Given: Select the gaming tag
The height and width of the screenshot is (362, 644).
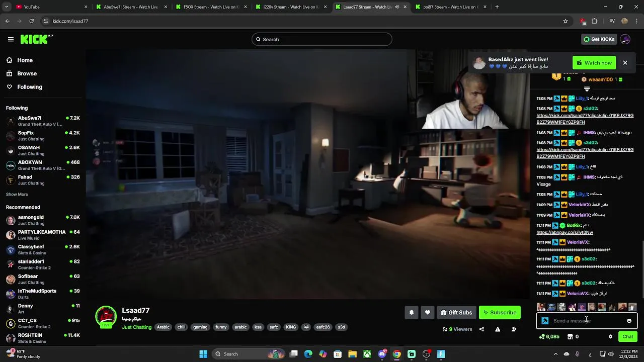Looking at the screenshot, I should point(200,327).
